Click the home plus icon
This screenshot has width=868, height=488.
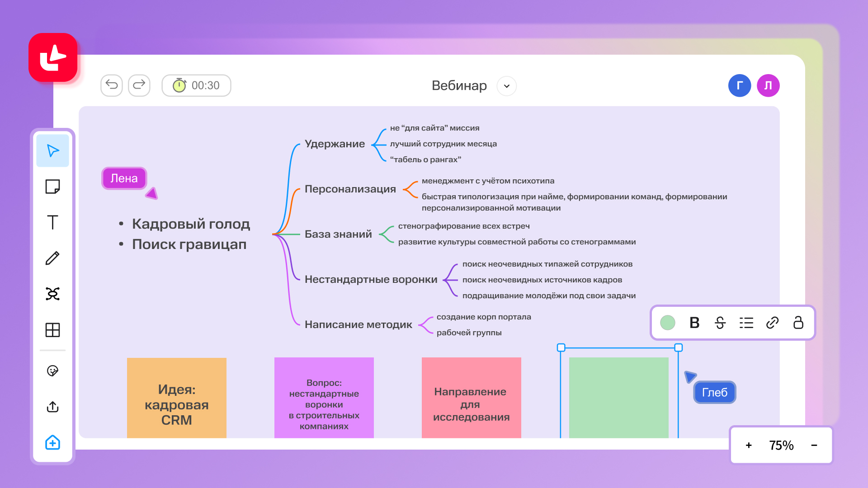[52, 442]
